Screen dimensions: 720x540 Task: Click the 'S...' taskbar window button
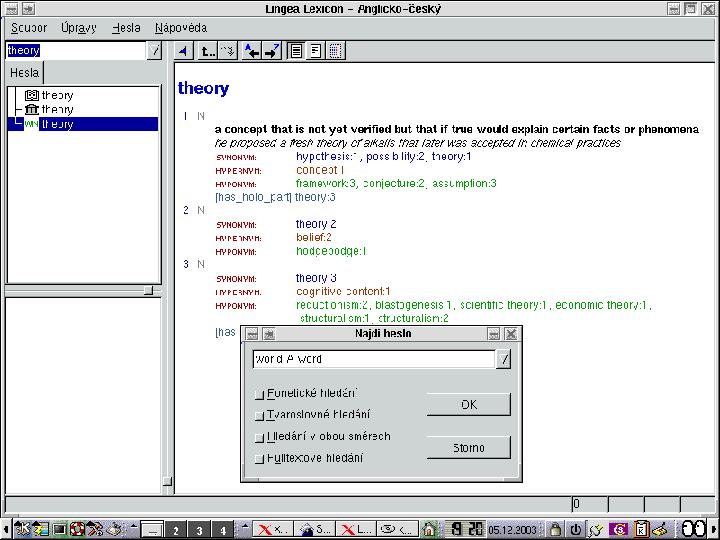pos(315,530)
